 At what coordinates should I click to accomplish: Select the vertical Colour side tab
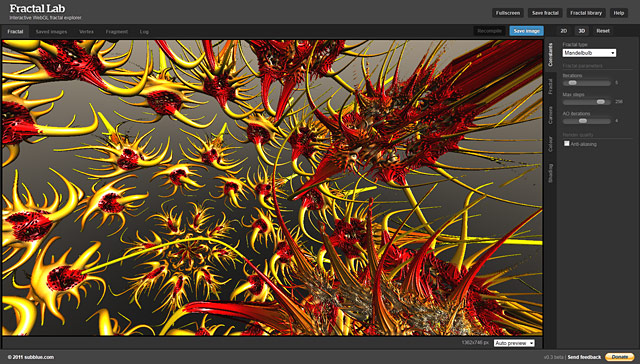tap(550, 144)
